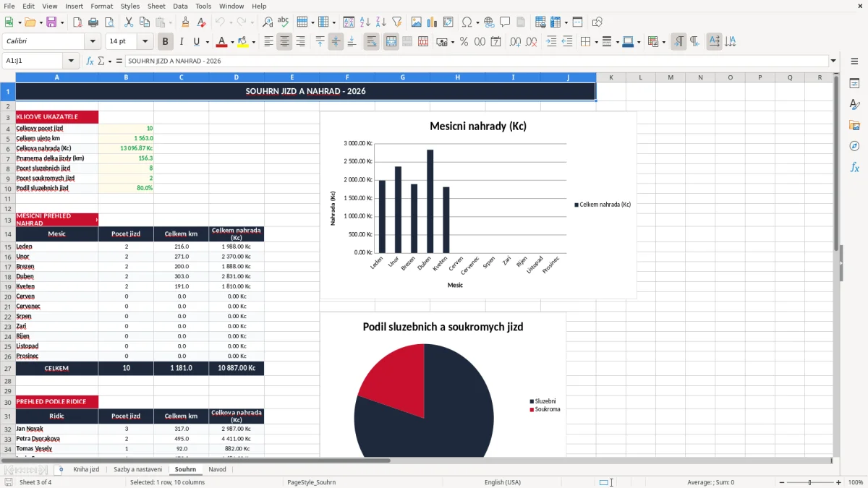Click the font color red swatch
Viewport: 868px width, 488px height.
pos(221,42)
